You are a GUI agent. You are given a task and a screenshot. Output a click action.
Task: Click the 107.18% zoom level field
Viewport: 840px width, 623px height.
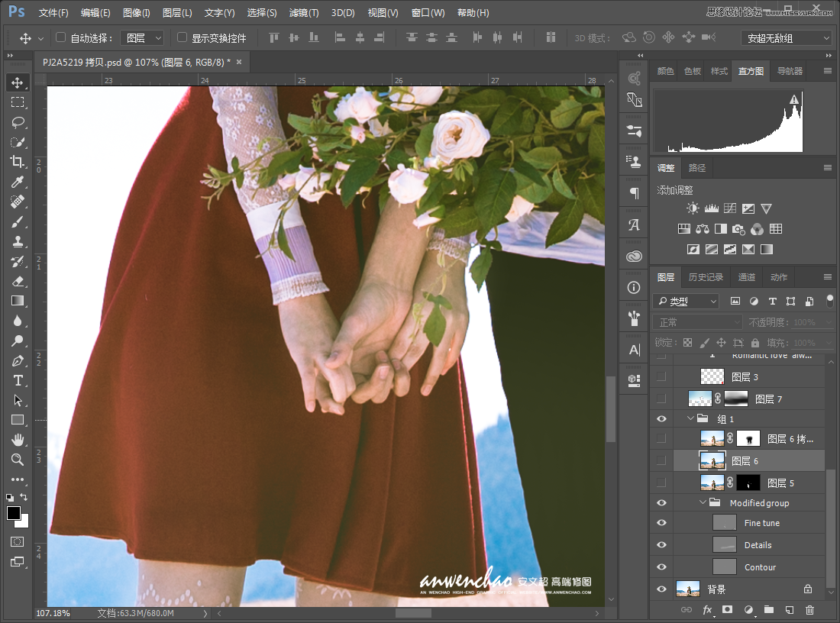coord(53,613)
